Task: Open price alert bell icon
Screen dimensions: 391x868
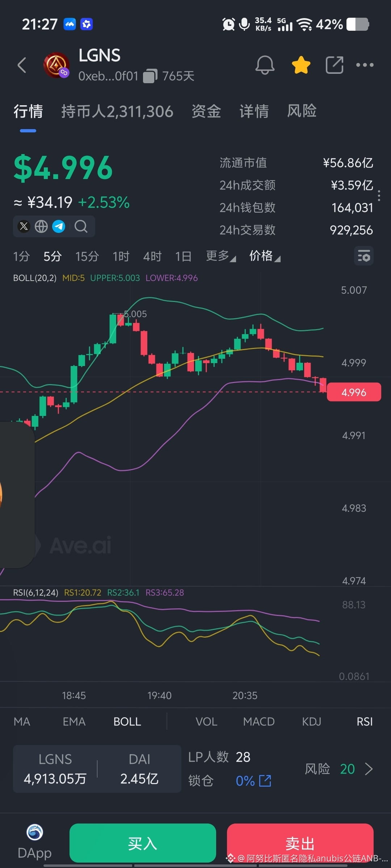Action: [x=265, y=65]
